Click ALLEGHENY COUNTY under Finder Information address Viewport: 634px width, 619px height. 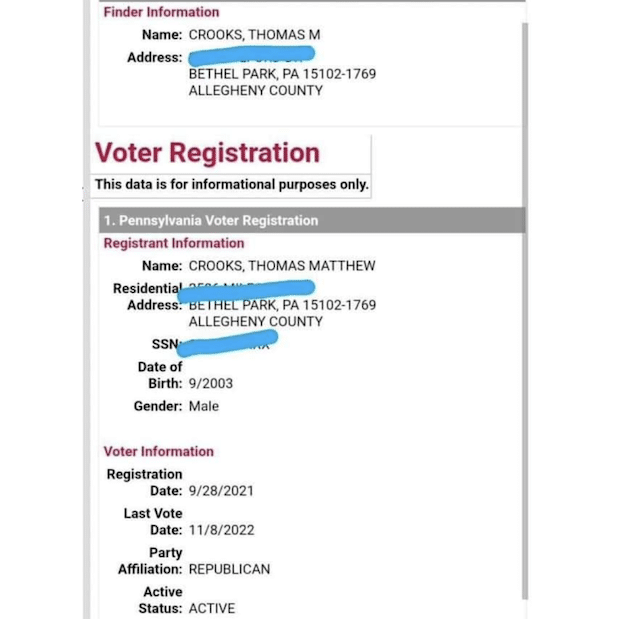pos(255,90)
